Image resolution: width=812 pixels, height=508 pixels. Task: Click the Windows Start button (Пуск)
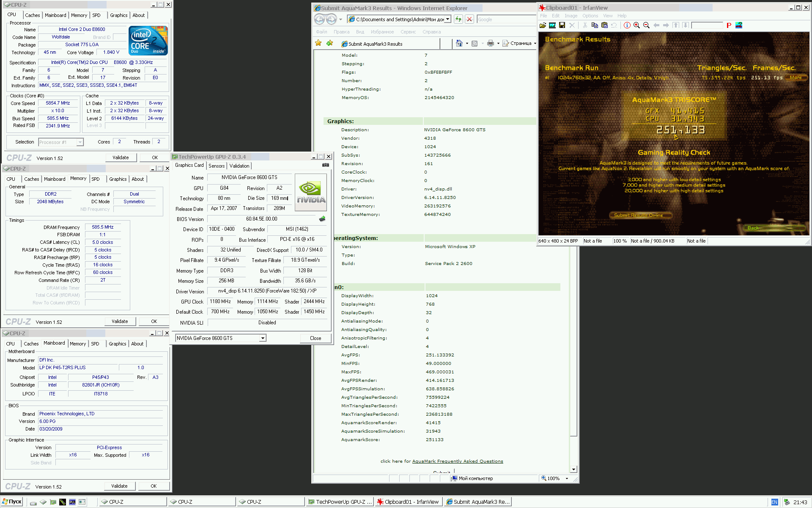pyautogui.click(x=12, y=502)
